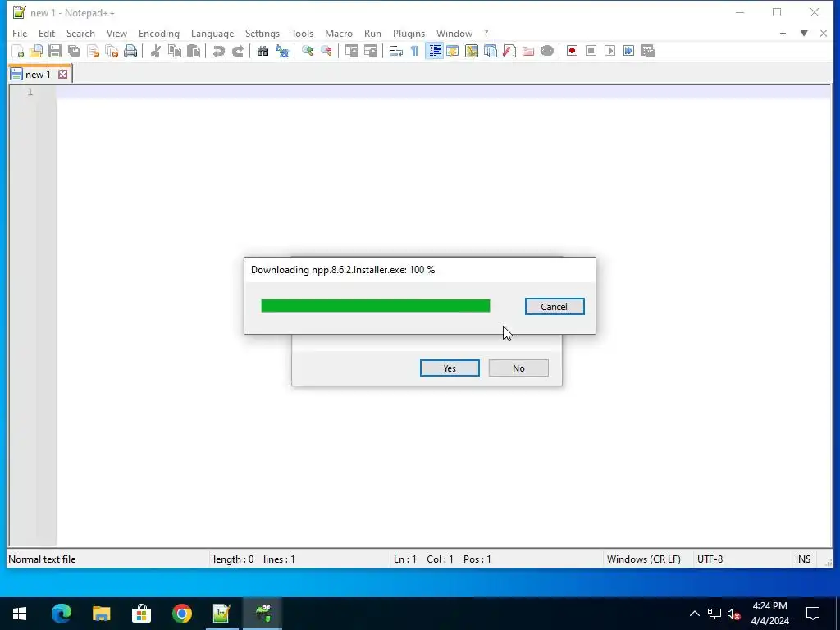Open the Window menu
The width and height of the screenshot is (840, 630).
point(454,33)
